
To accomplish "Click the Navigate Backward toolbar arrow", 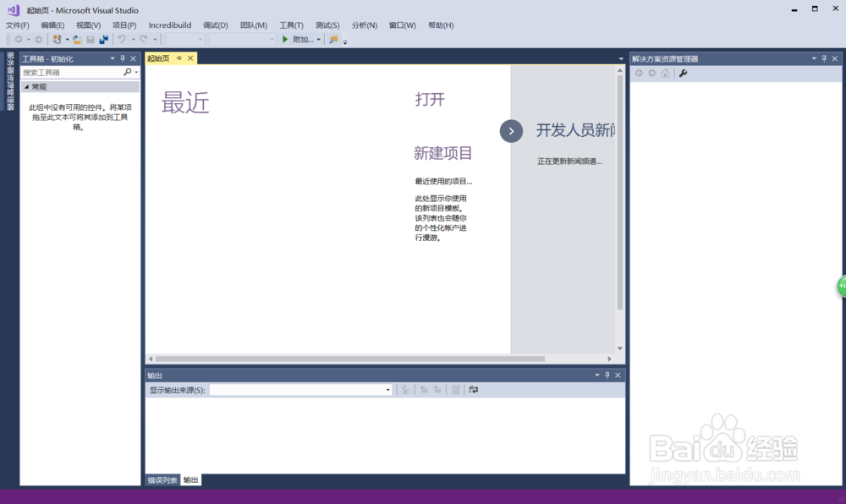I will click(19, 40).
